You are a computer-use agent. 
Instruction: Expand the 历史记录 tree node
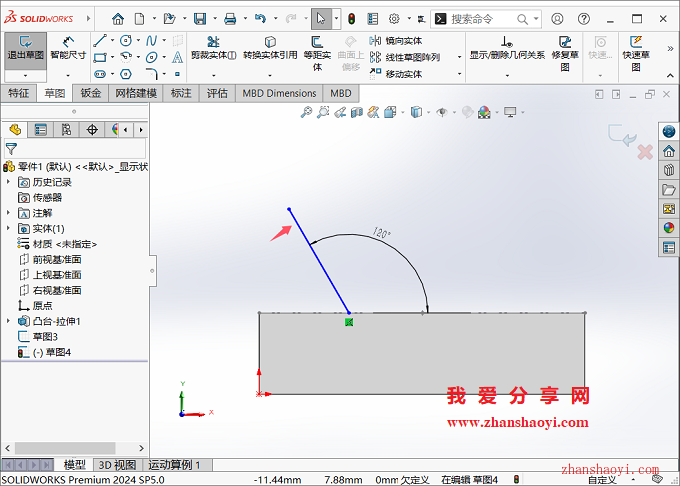point(9,182)
